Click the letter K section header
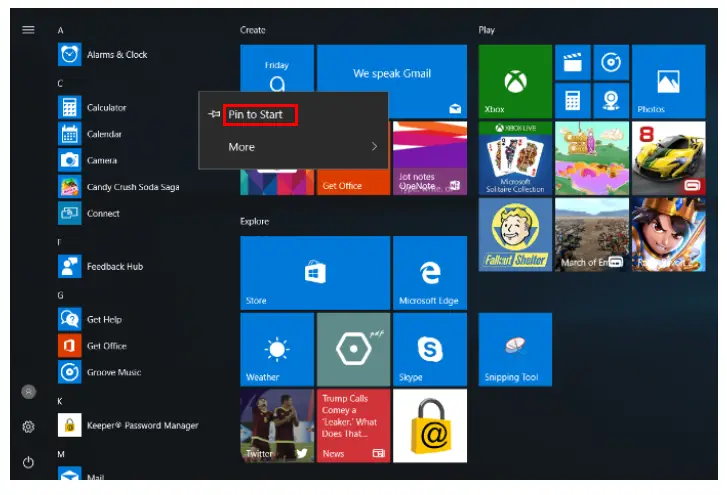The image size is (727, 495). click(60, 401)
